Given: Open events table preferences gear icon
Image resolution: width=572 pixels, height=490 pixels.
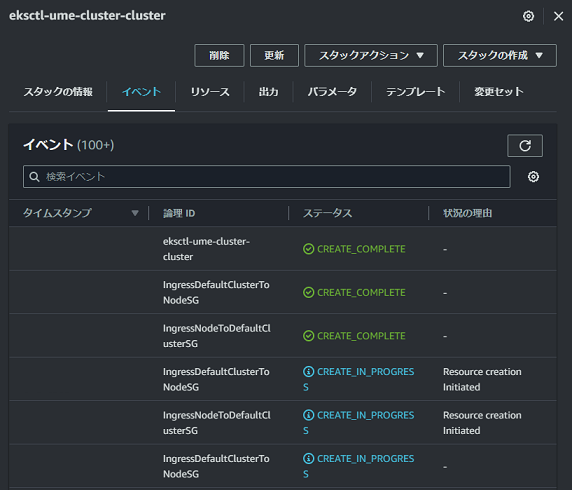Looking at the screenshot, I should coord(533,177).
